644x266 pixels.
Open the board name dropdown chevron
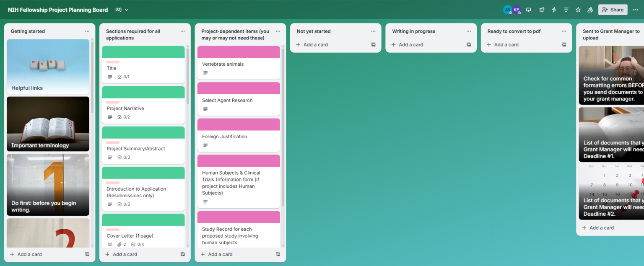[x=127, y=10]
